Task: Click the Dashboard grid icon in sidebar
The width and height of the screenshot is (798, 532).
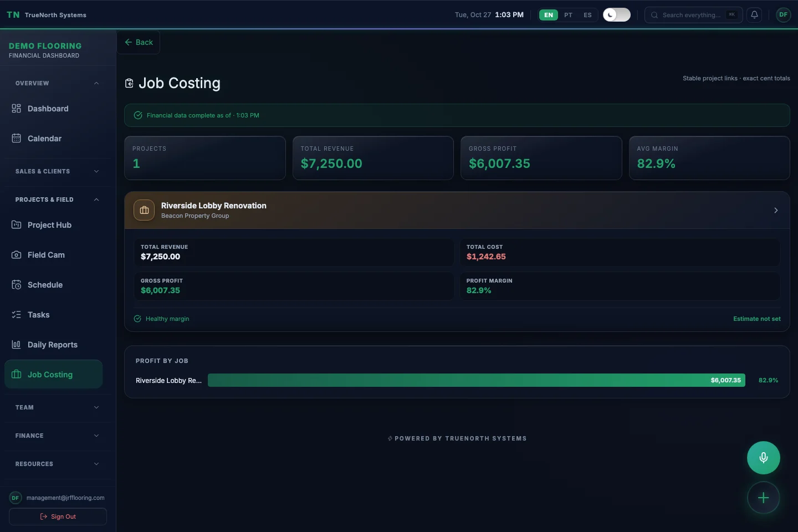Action: tap(16, 109)
